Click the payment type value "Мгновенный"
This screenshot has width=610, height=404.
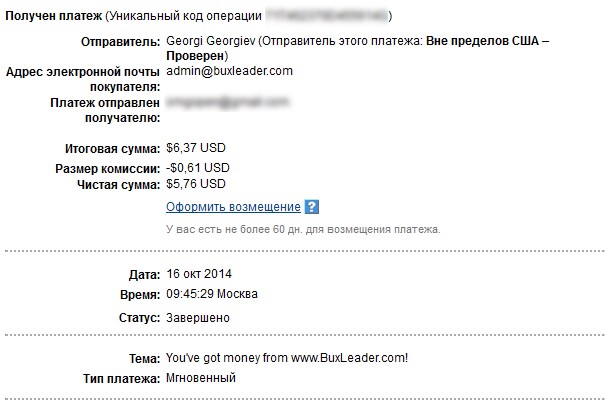tap(201, 379)
